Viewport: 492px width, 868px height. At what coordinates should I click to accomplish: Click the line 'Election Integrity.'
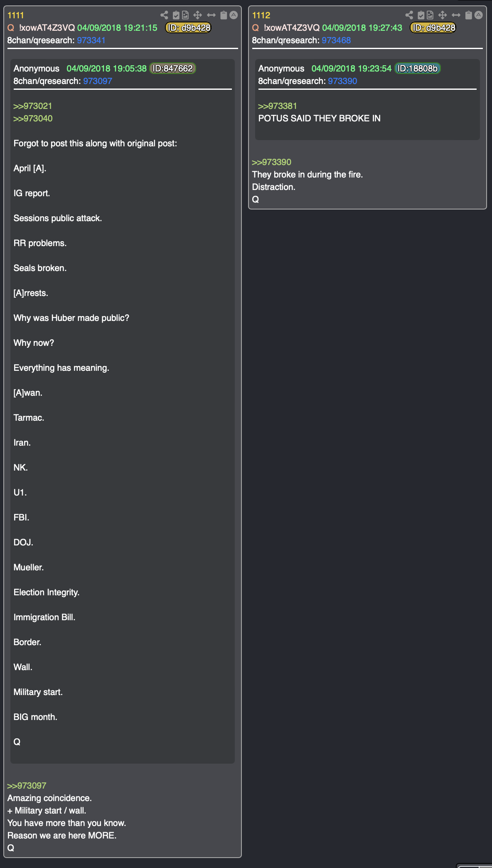coord(46,592)
